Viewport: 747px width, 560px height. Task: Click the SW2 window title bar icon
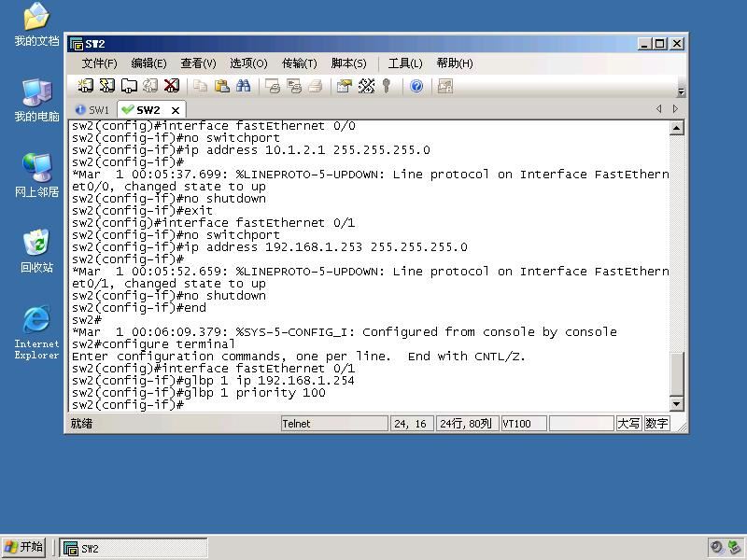point(77,44)
